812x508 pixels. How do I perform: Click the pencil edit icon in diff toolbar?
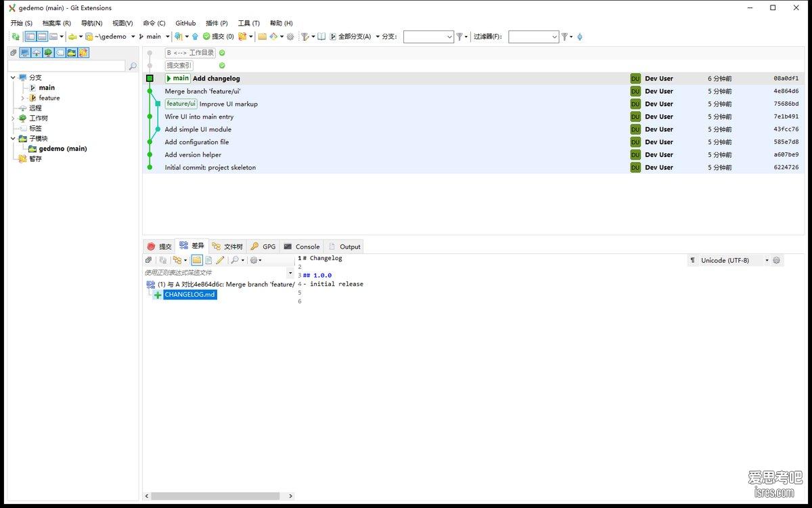(x=220, y=260)
